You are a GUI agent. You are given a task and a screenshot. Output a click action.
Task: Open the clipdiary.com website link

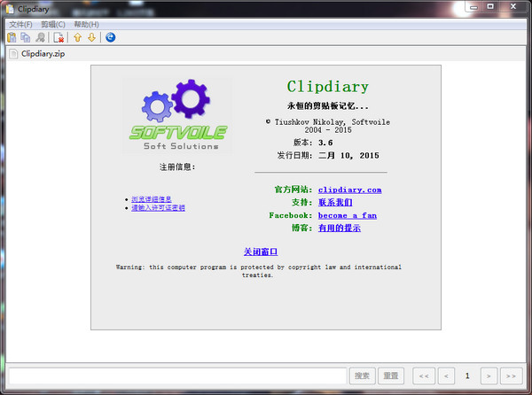pyautogui.click(x=349, y=190)
